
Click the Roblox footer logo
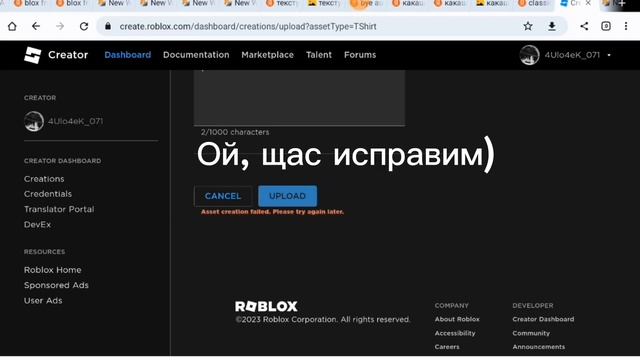click(266, 306)
